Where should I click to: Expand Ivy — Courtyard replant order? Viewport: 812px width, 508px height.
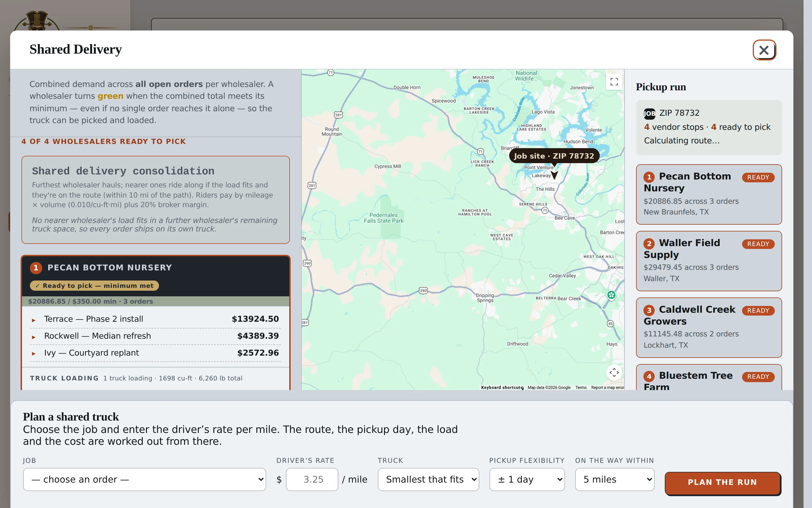(x=155, y=353)
